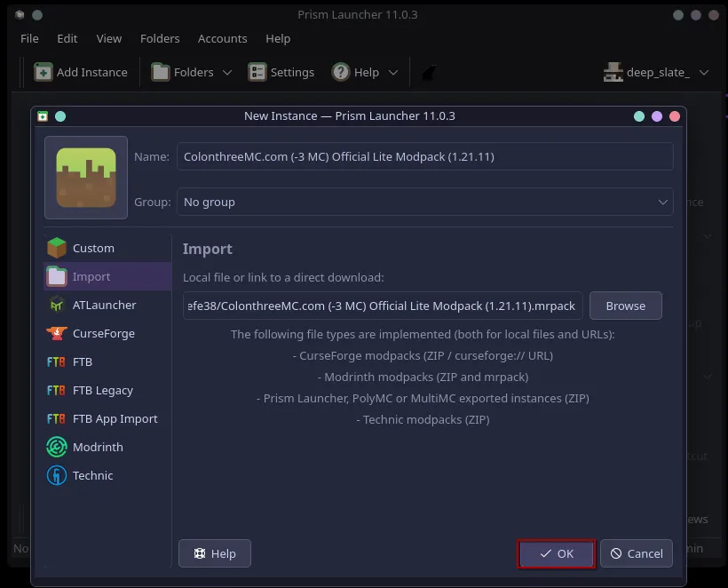The image size is (728, 588).
Task: Open the View menu
Action: (109, 38)
